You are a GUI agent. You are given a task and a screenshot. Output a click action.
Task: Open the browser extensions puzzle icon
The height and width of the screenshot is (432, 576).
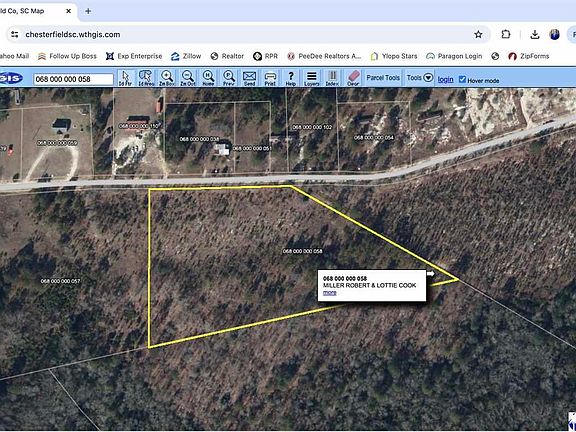[506, 34]
